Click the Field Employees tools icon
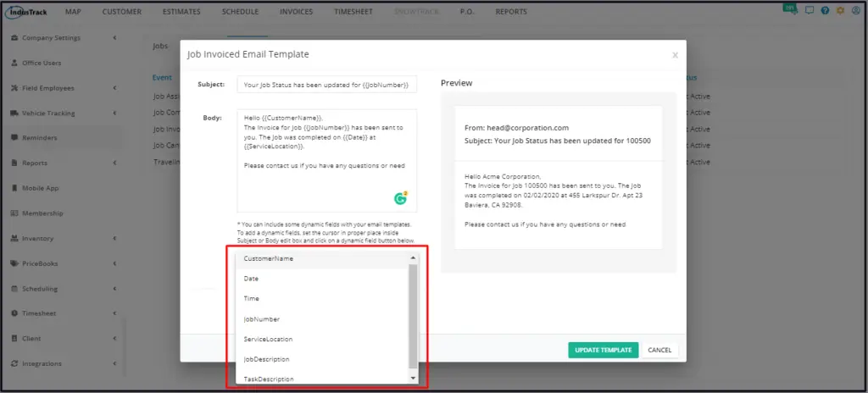Viewport: 868px width, 393px height. pyautogui.click(x=15, y=88)
